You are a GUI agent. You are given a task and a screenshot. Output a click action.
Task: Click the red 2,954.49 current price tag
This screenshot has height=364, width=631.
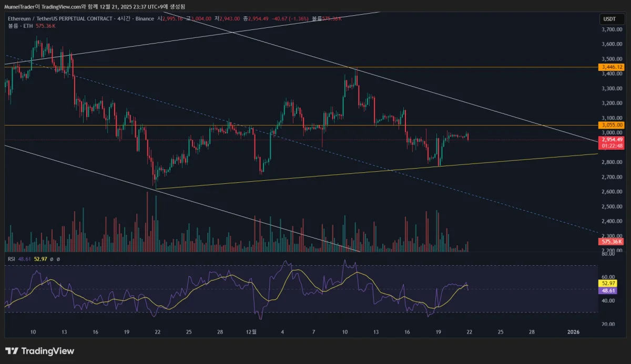[612, 140]
